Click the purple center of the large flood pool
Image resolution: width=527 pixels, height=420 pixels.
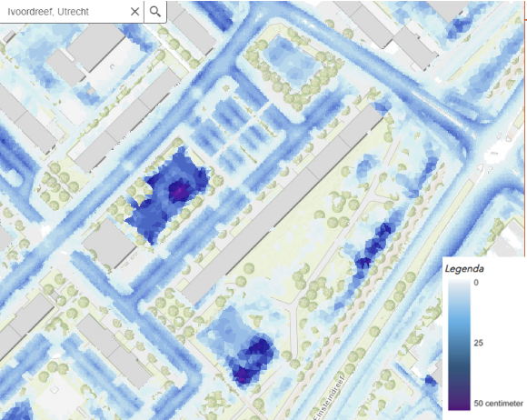coord(179,190)
